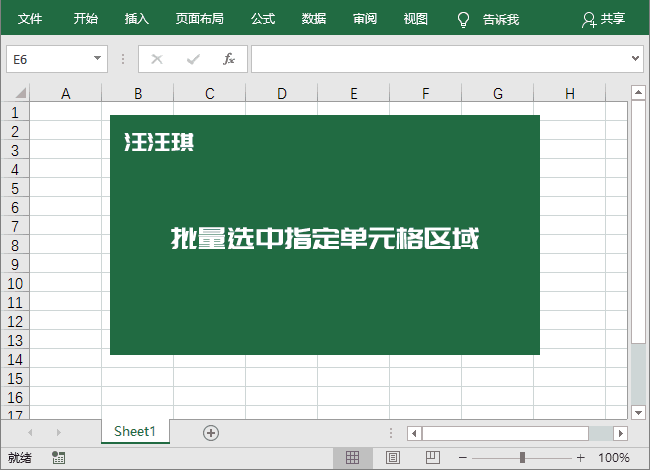
Task: Select row 10 header
Action: [x=15, y=283]
